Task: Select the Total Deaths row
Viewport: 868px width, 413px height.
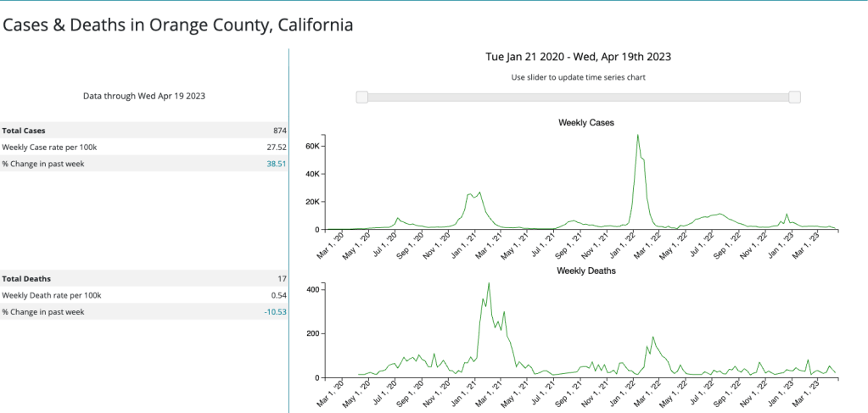Action: (x=144, y=278)
